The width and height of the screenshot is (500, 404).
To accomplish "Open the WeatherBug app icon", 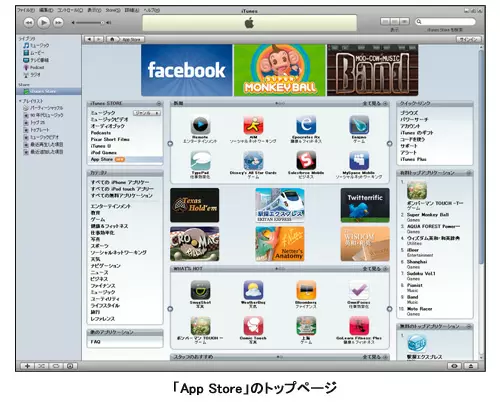I will click(253, 290).
